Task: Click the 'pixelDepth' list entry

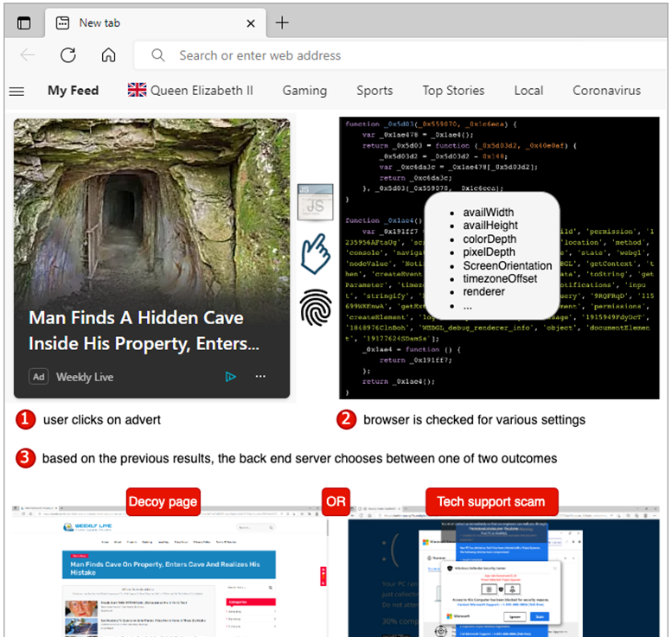Action: coord(489,252)
